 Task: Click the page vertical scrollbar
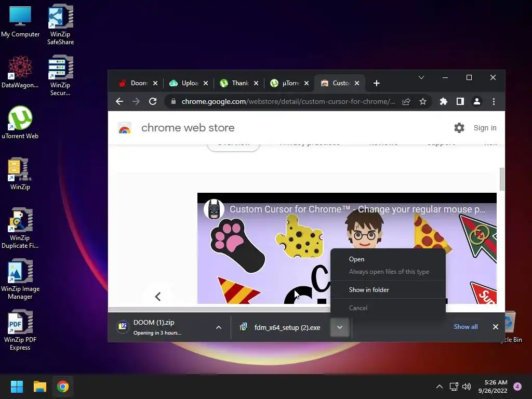(x=502, y=179)
